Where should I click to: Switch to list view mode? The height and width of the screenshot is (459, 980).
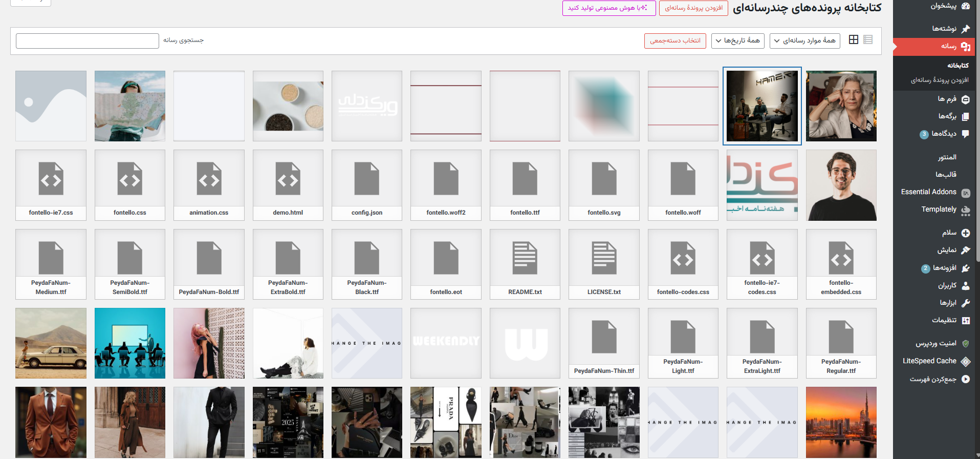coord(868,40)
